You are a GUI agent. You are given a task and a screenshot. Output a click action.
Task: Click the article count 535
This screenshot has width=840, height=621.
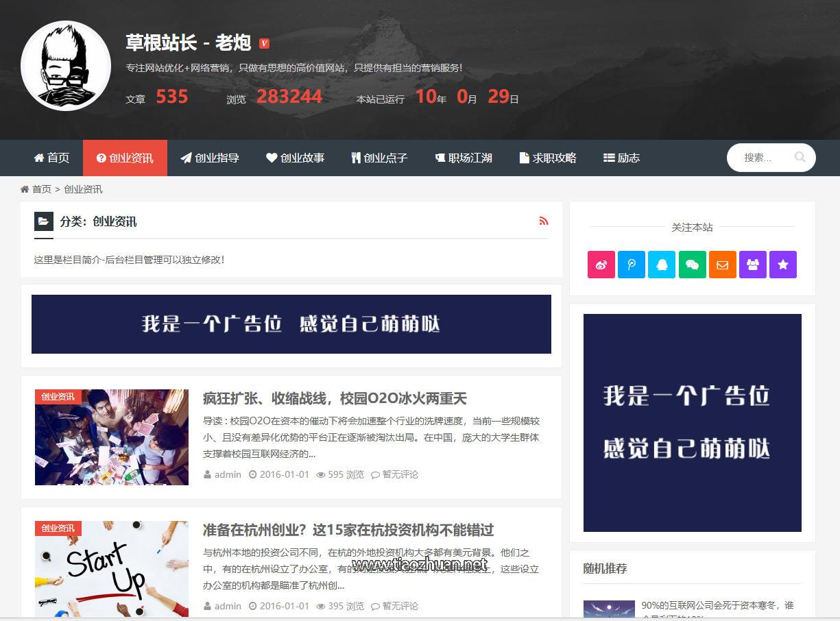click(x=171, y=97)
